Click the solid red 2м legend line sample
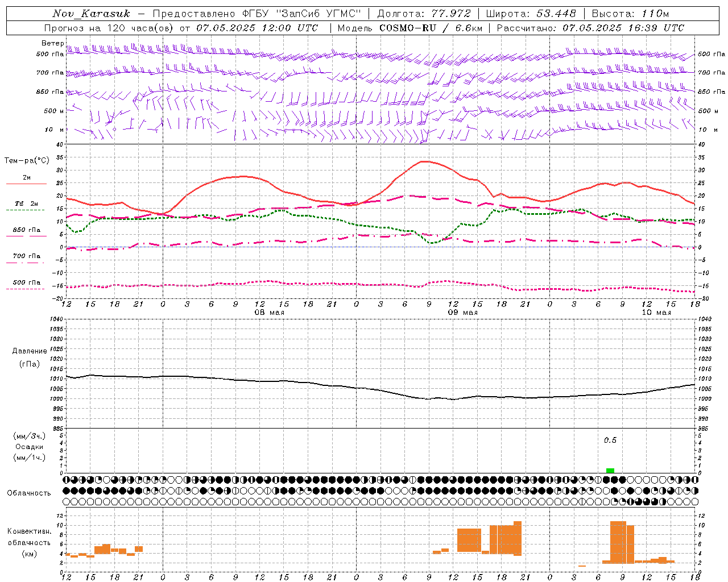Viewport: 728px width, 582px height. pos(26,184)
